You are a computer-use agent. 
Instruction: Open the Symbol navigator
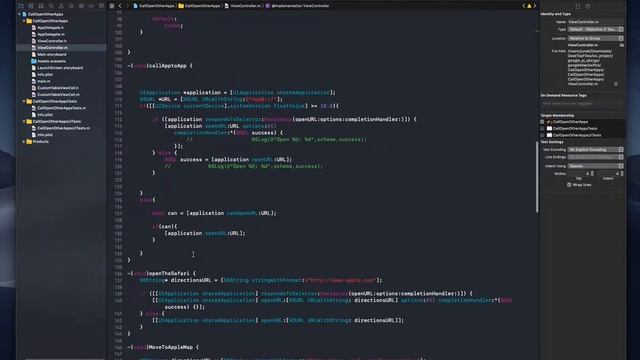(41, 6)
